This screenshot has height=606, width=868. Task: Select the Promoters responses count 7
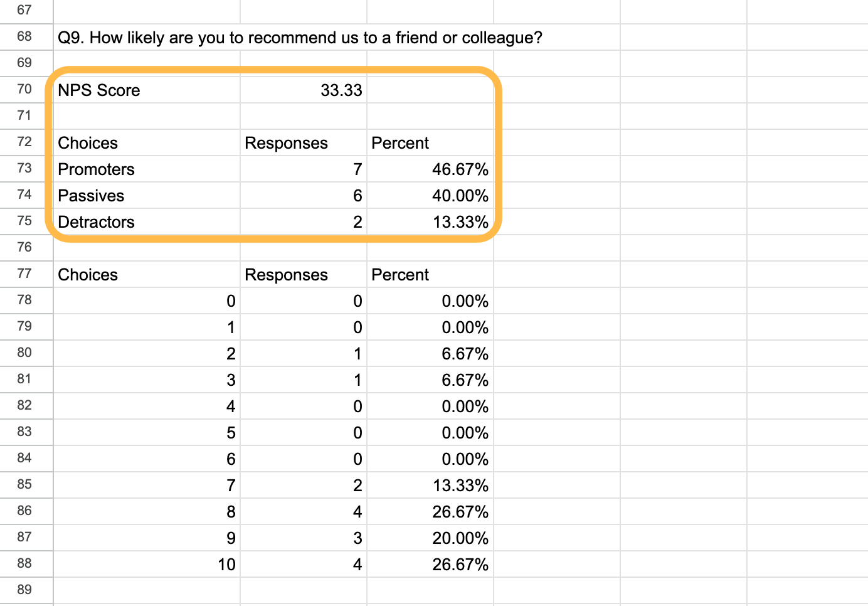click(357, 169)
